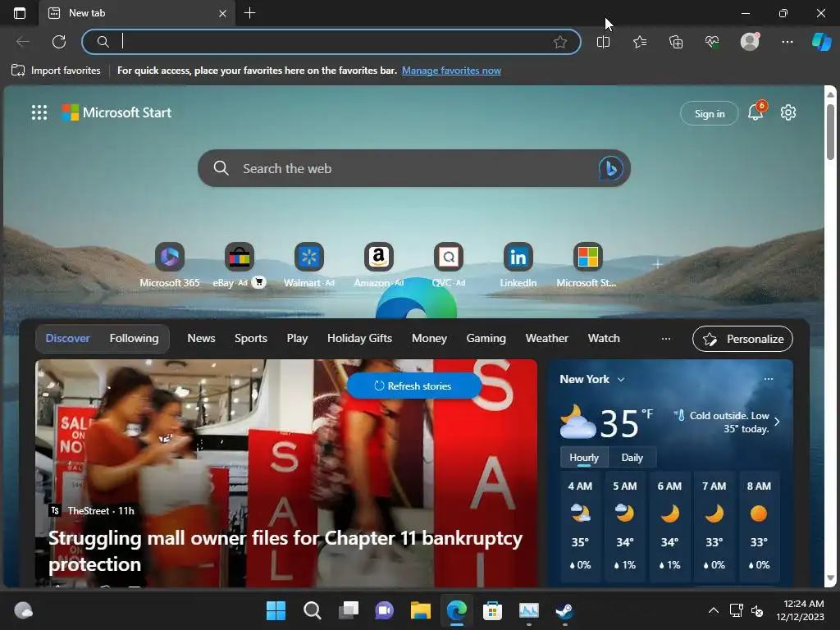Click the Search the web field
Screen dimensions: 840x630
coord(414,168)
